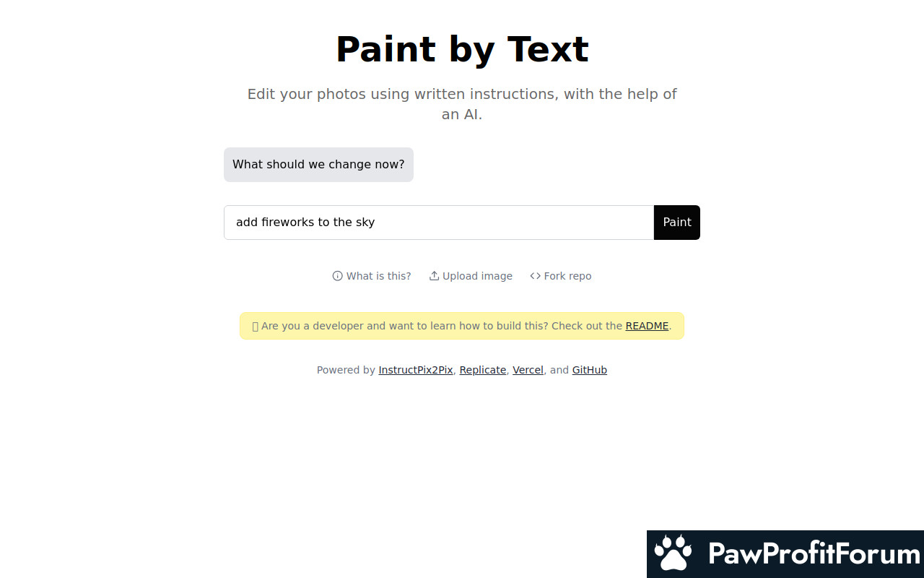Open the "What is this?" link
Image resolution: width=924 pixels, height=578 pixels.
(378, 276)
